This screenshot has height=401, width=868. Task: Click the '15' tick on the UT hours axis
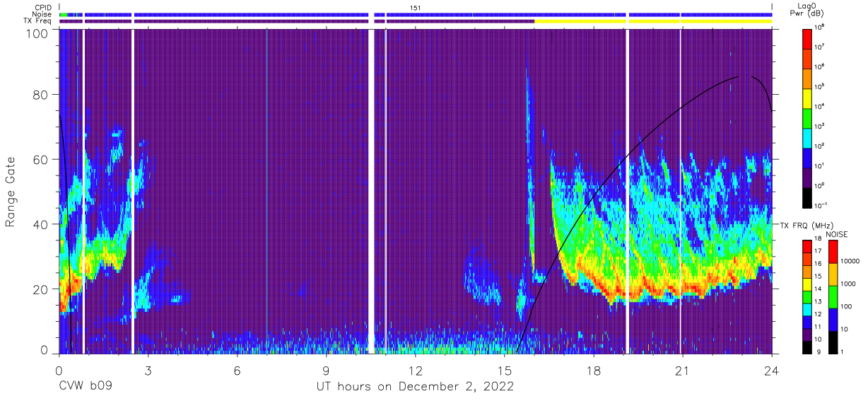[504, 370]
